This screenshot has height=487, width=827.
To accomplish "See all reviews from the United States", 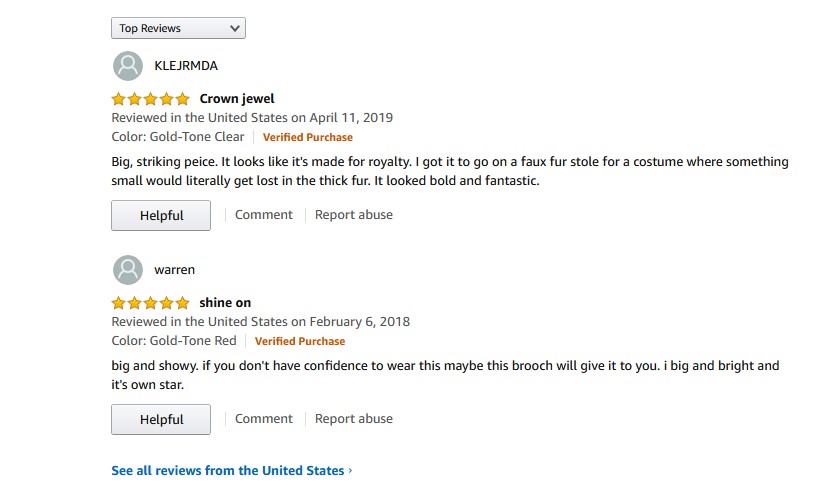I will tap(228, 471).
